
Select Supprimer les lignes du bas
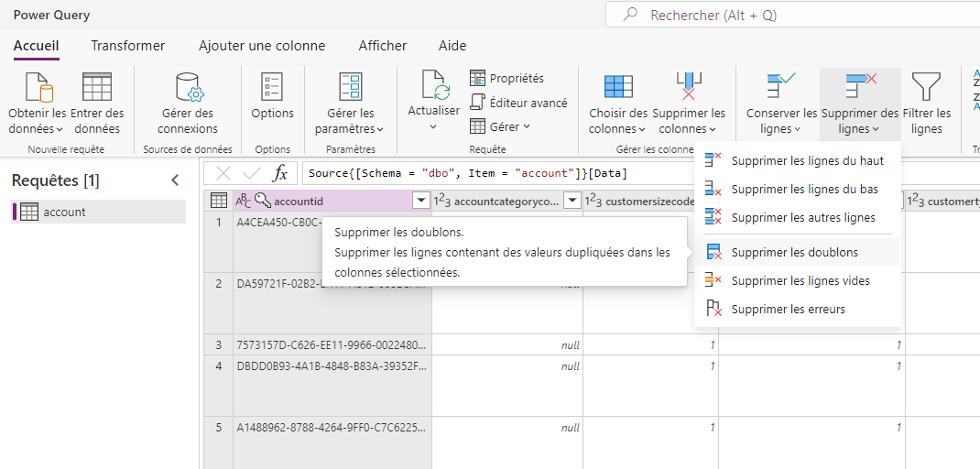click(798, 189)
